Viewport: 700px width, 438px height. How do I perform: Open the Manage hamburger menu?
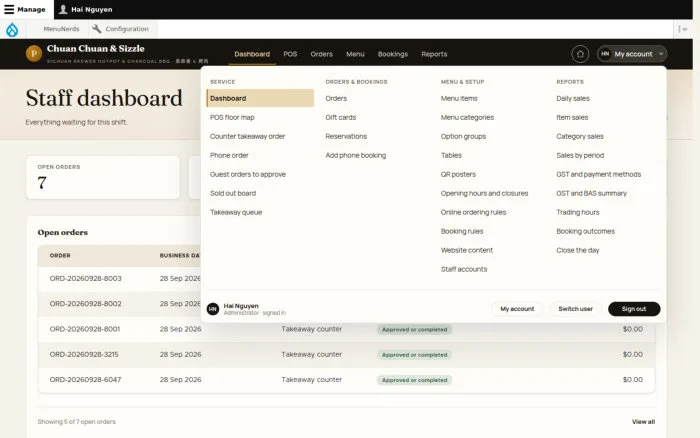tap(25, 9)
